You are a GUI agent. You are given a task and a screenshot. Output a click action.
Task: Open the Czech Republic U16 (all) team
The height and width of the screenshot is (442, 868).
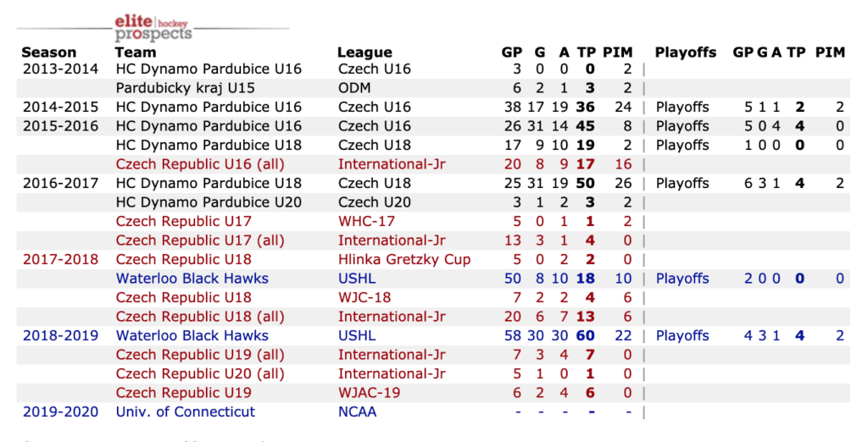[x=200, y=164]
